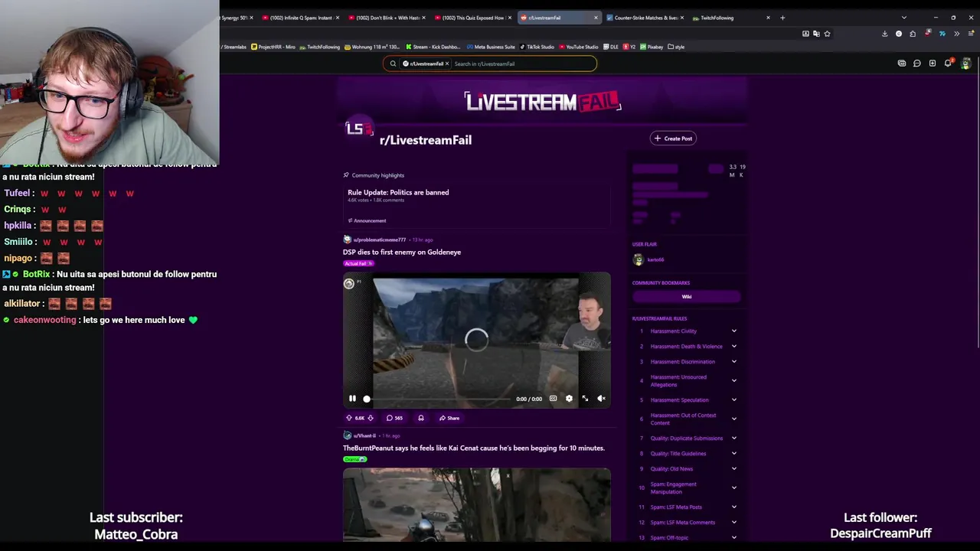Expand rule Quality: Duplicate Submissions
Image resolution: width=980 pixels, height=551 pixels.
[733, 439]
